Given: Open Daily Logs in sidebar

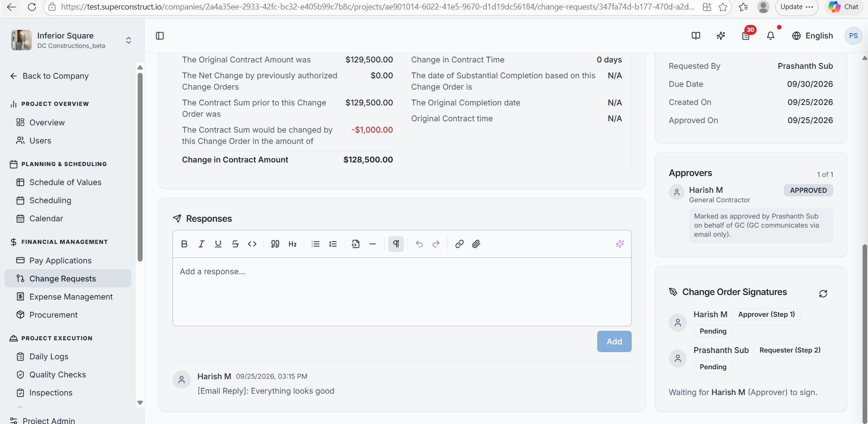Looking at the screenshot, I should [x=49, y=357].
